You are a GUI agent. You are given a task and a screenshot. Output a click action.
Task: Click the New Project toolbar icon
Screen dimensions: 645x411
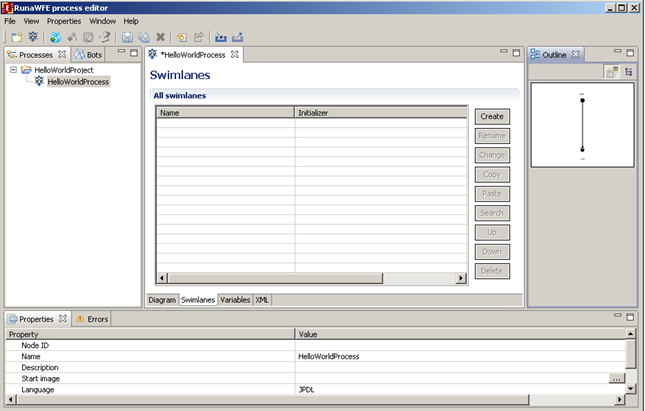click(17, 37)
